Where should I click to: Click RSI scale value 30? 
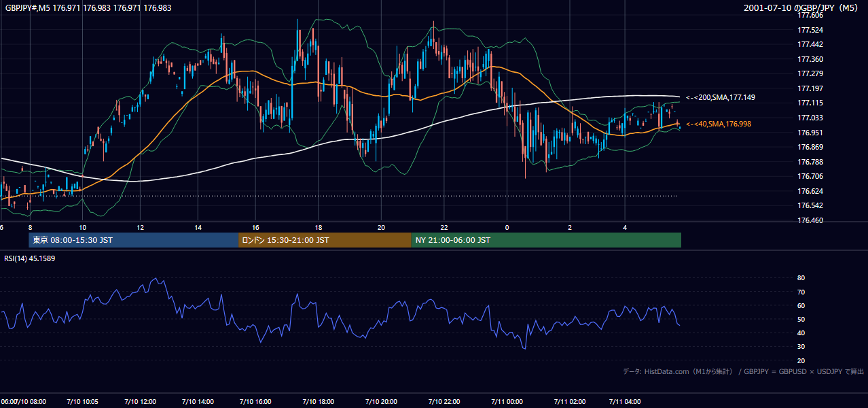[x=801, y=347]
